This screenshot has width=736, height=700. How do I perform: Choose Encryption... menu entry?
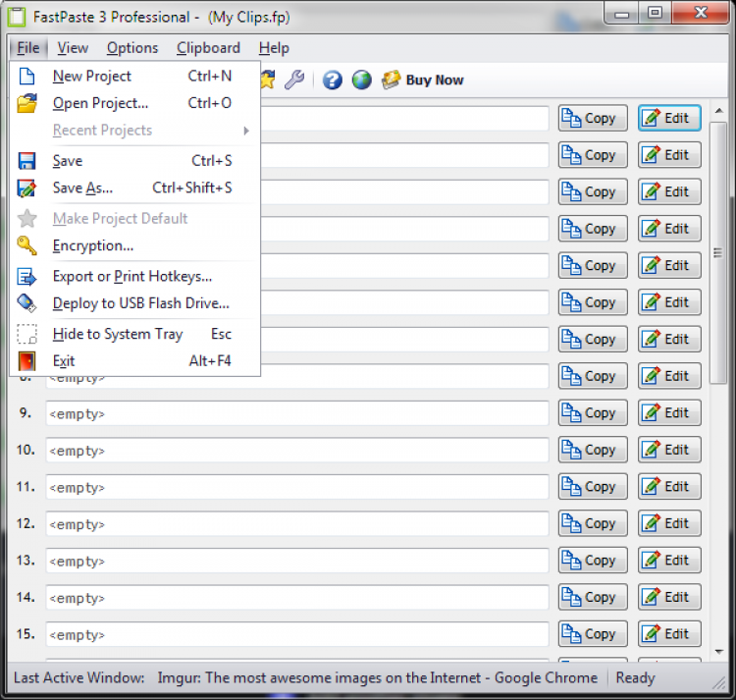click(134, 245)
